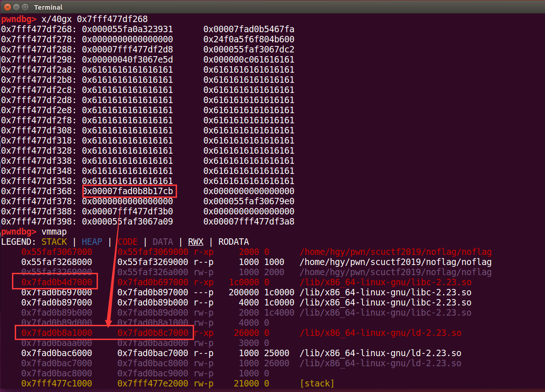This screenshot has height=392, width=545.
Task: Click the underlined RWX legend label
Action: [195, 242]
